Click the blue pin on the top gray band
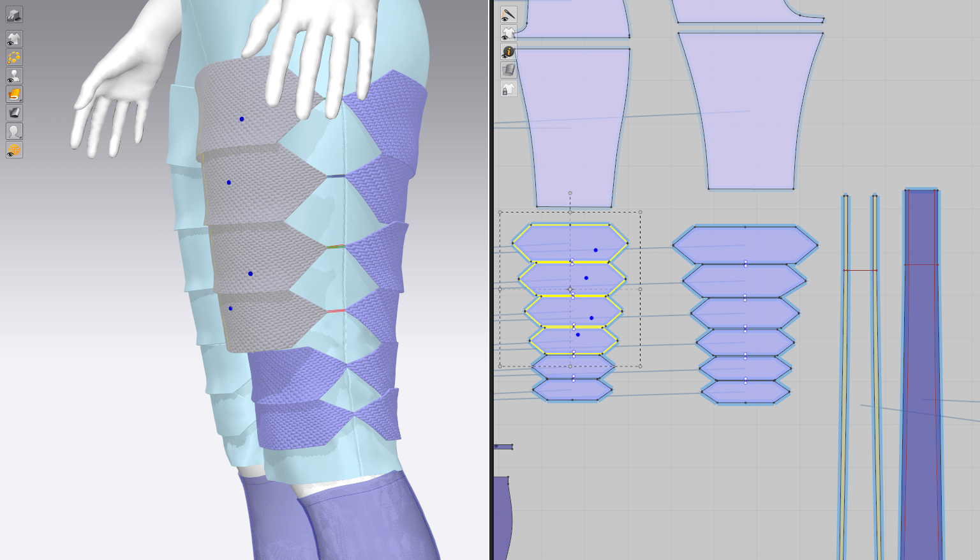The image size is (980, 560). click(x=241, y=119)
